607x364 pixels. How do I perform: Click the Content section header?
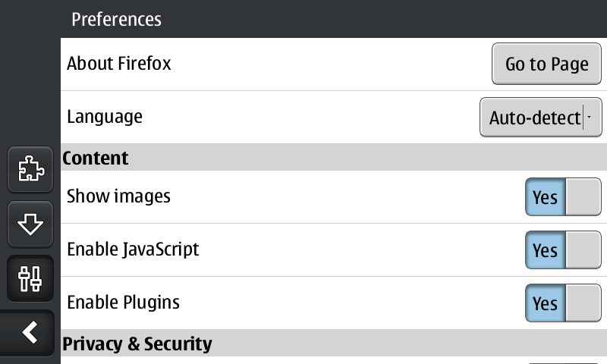coord(96,158)
